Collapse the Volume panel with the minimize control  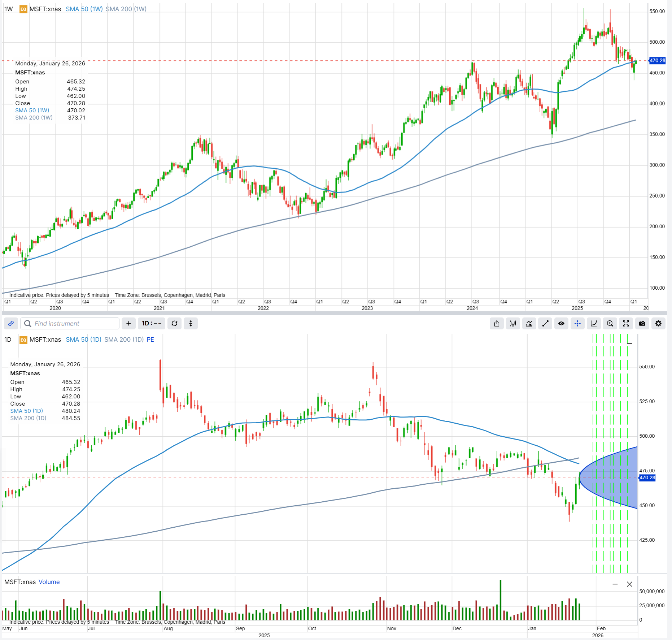[x=614, y=584]
